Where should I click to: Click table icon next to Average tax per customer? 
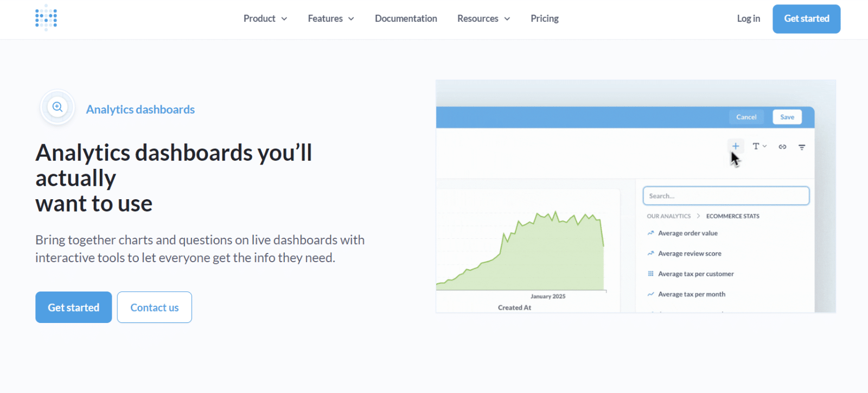(x=650, y=274)
